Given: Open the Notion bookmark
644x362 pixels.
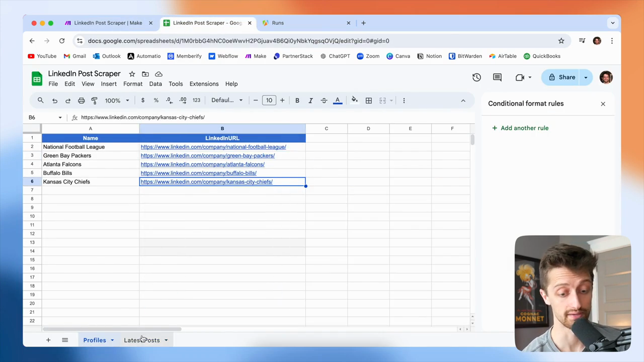Looking at the screenshot, I should 429,56.
